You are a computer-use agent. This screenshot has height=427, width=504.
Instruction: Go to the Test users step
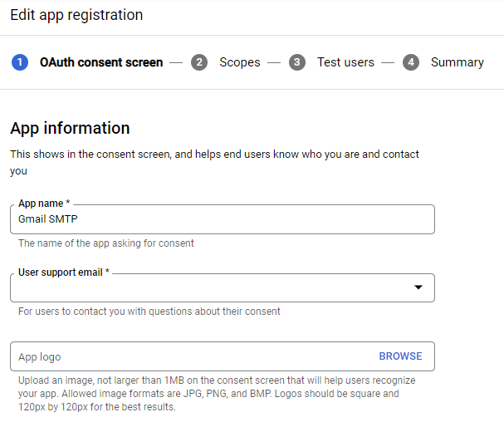point(345,62)
